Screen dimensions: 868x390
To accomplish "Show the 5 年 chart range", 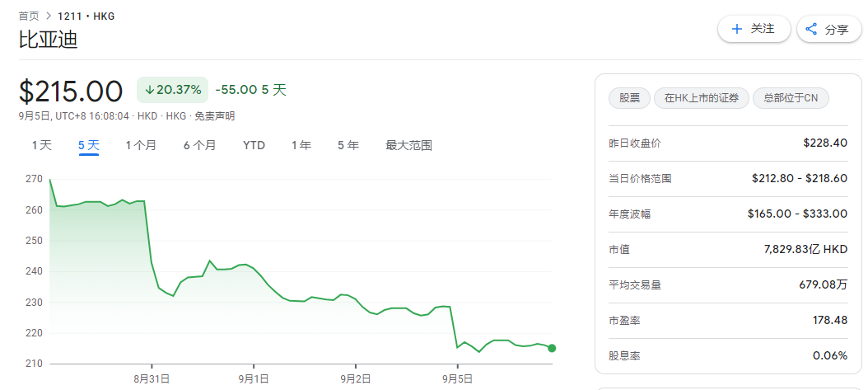I will pos(348,146).
